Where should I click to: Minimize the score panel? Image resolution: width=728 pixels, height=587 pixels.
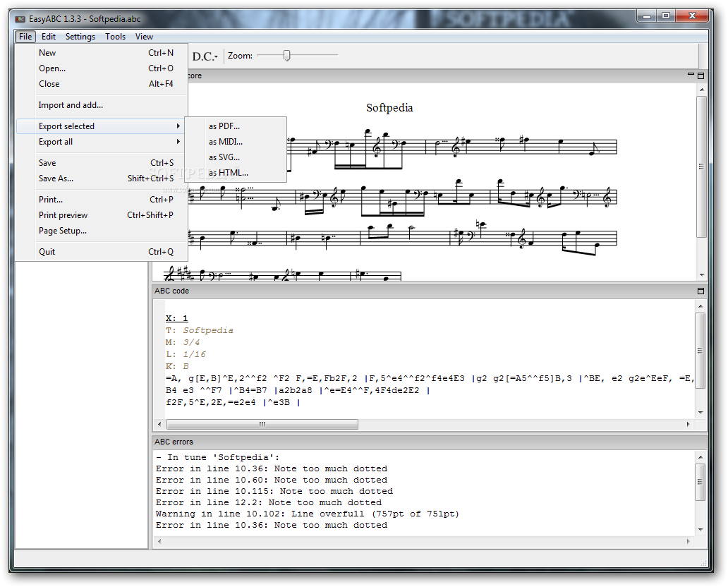691,74
